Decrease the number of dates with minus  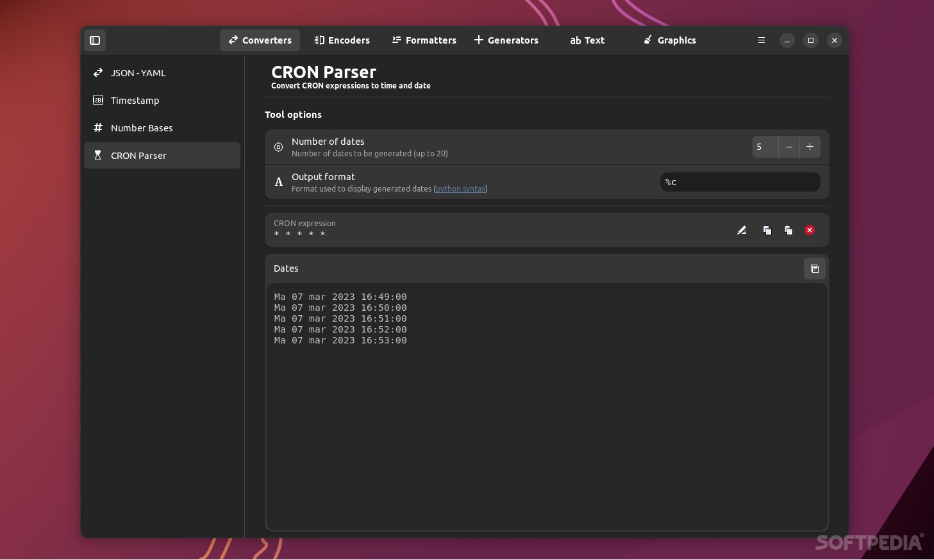[788, 147]
